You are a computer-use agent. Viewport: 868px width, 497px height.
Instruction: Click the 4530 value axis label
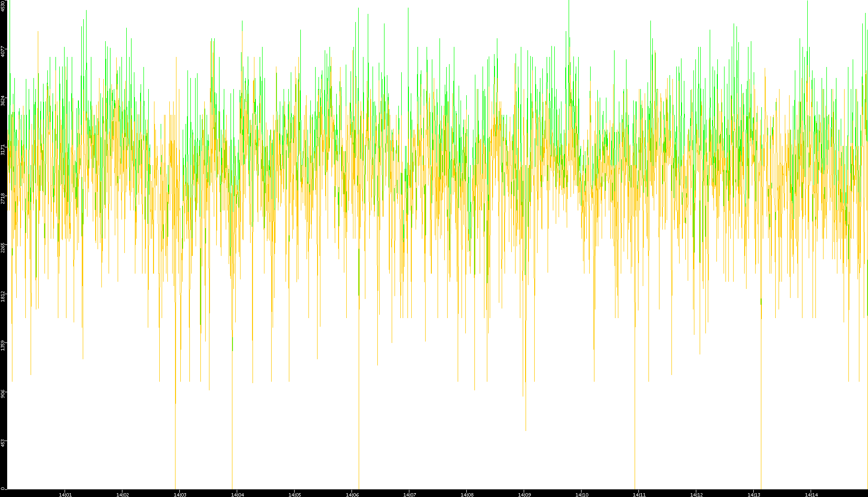click(3, 6)
